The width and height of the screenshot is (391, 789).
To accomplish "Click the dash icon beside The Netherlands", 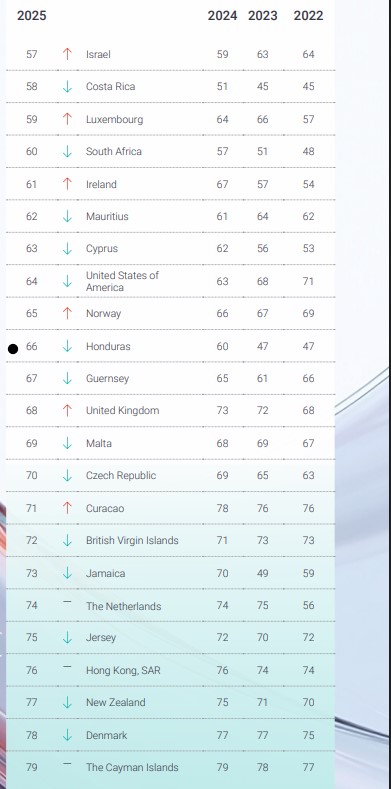I will tap(67, 602).
